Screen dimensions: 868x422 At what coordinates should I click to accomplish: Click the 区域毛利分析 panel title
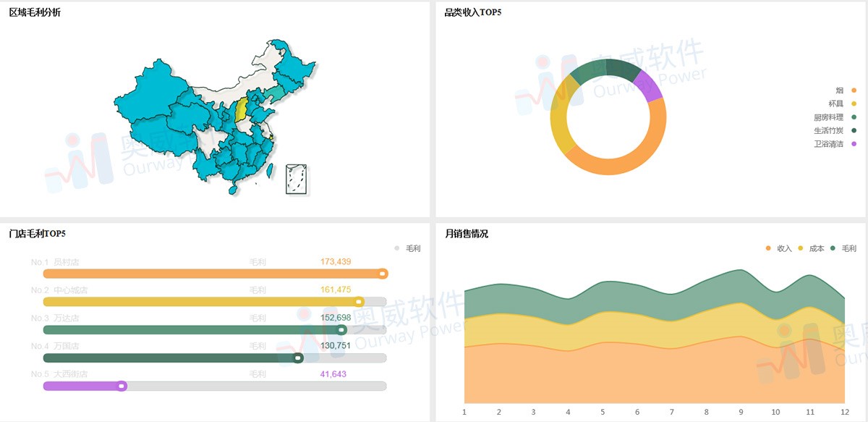click(35, 12)
